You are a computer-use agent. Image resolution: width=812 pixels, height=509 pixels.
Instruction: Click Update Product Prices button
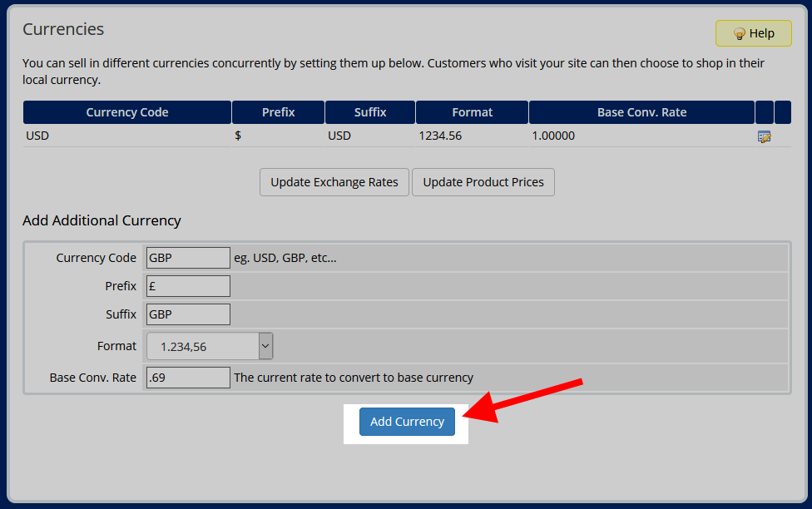pos(483,182)
